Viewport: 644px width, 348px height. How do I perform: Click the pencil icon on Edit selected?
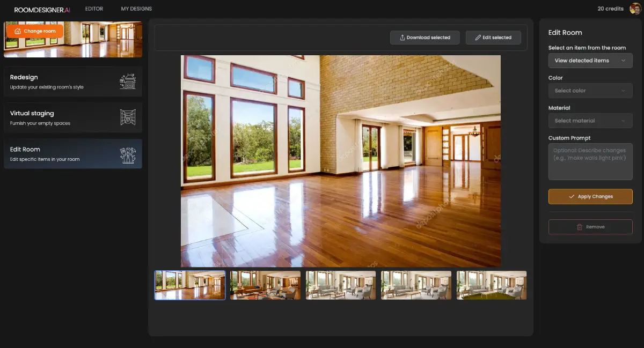[477, 38]
